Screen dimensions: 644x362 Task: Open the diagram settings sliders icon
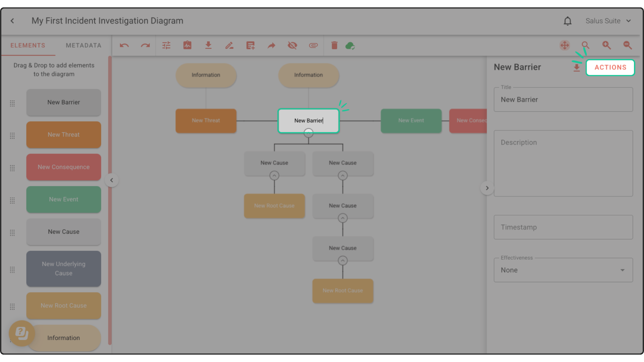point(166,46)
